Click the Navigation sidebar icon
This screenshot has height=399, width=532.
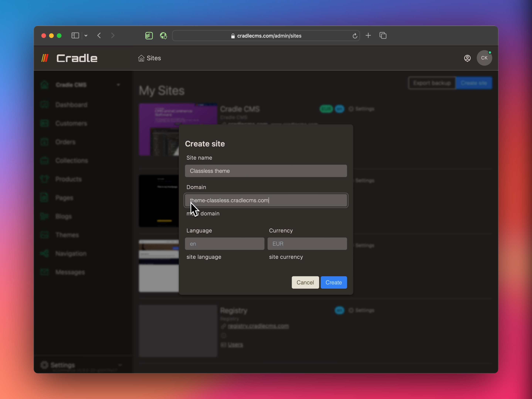(45, 254)
